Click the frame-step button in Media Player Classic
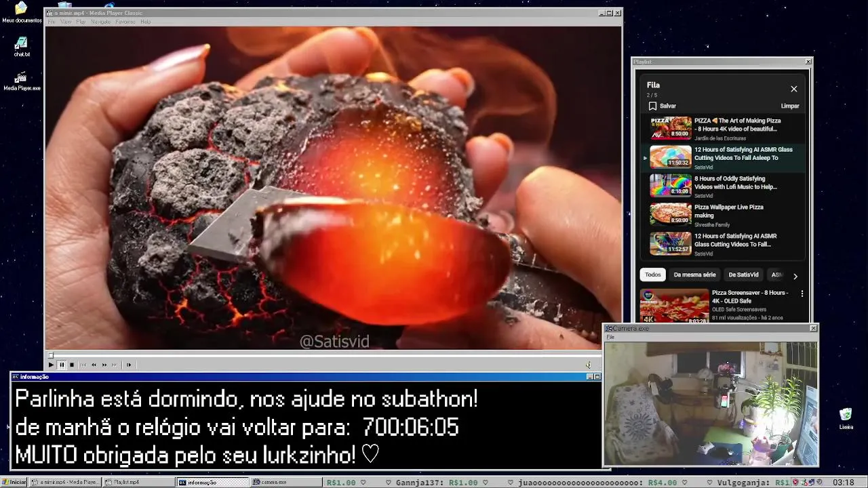This screenshot has width=868, height=488. pos(128,365)
